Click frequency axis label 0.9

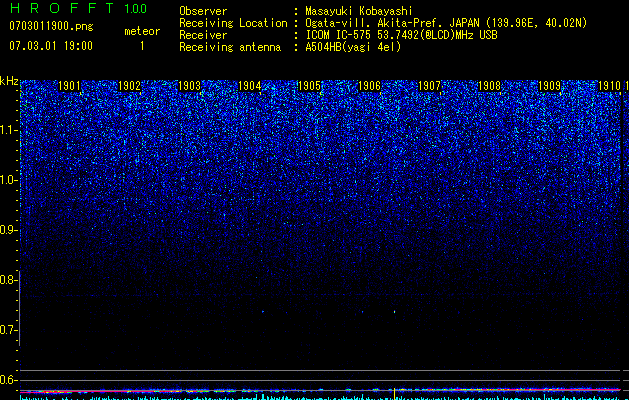pos(9,230)
